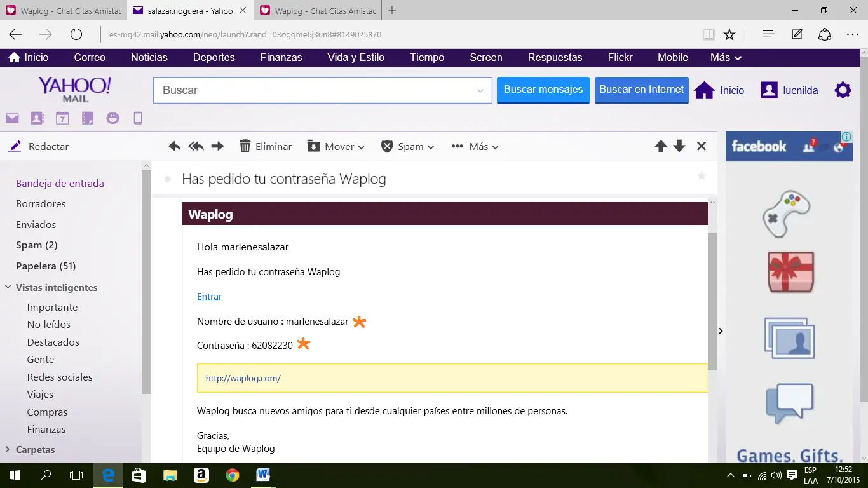
Task: Open Finanzas in Yahoo navigation bar
Action: tap(281, 57)
